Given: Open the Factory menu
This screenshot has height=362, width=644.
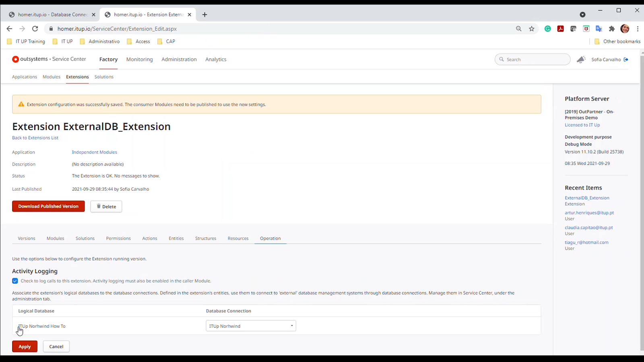Looking at the screenshot, I should (x=108, y=59).
